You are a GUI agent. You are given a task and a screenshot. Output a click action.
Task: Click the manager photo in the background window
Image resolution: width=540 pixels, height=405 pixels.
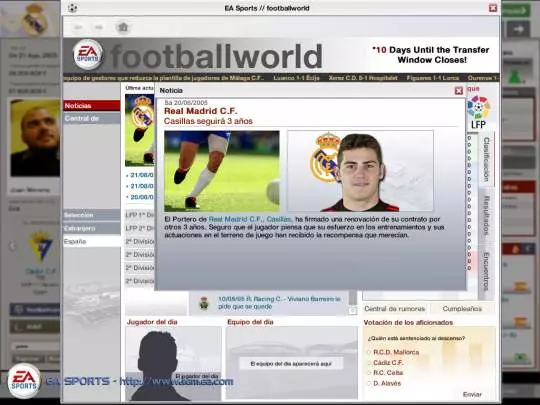pos(35,138)
